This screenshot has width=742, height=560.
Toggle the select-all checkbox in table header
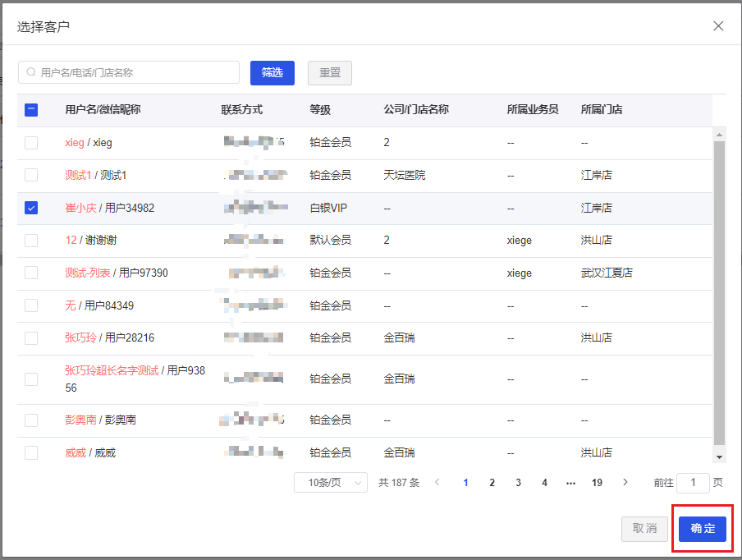pos(30,109)
